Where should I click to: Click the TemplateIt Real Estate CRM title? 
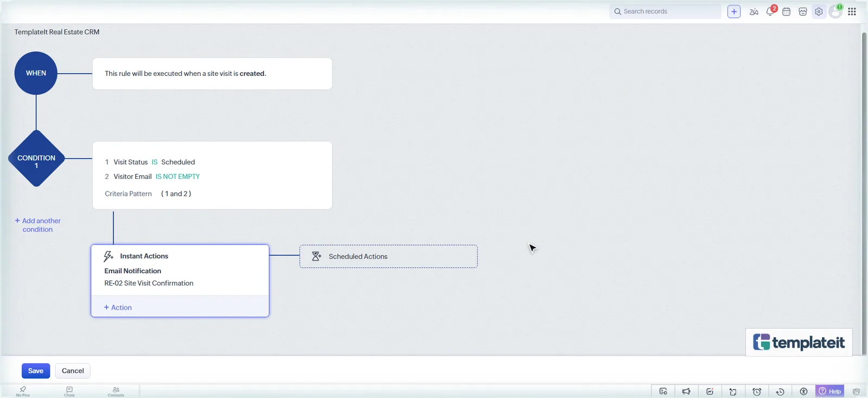[57, 32]
